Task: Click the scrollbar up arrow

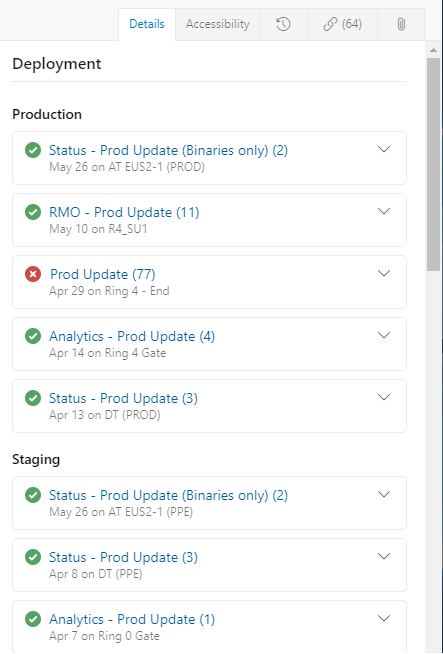Action: tap(433, 50)
